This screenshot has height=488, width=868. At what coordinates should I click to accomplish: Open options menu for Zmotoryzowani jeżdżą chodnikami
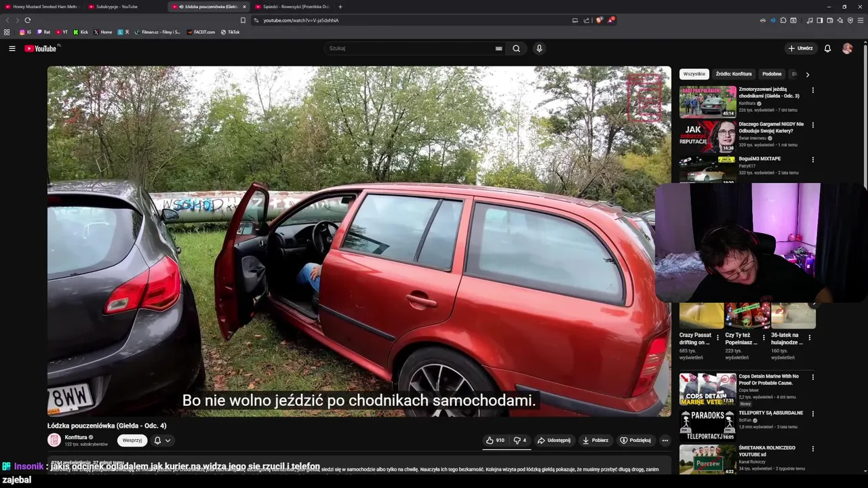(813, 90)
